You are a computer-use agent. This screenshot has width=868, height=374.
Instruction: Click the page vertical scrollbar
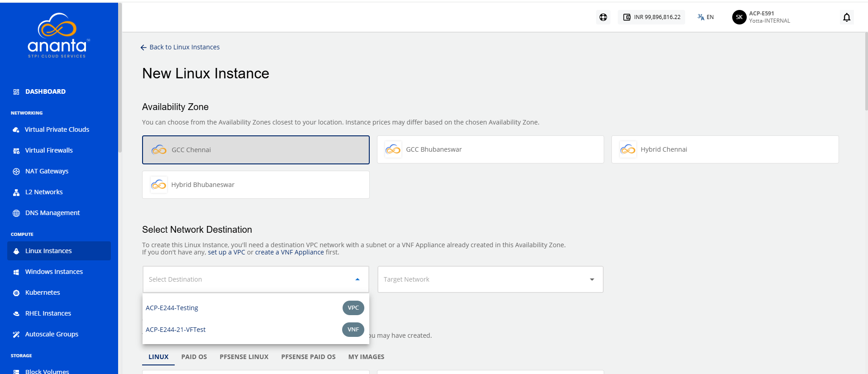[866, 71]
